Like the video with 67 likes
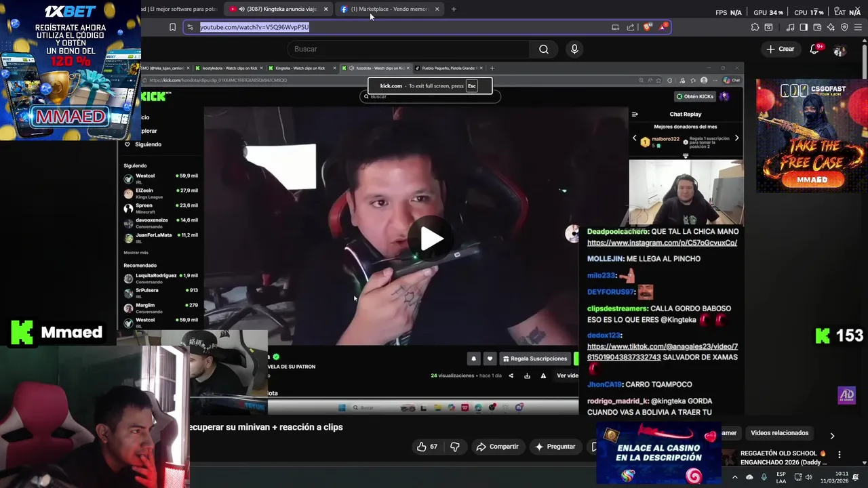The width and height of the screenshot is (868, 488). [x=427, y=447]
